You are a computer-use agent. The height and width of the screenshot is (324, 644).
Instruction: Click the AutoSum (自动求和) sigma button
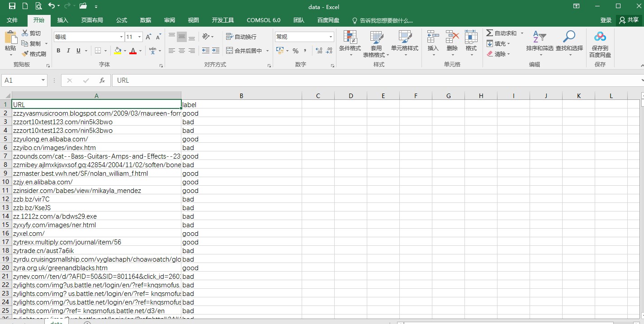coord(502,33)
